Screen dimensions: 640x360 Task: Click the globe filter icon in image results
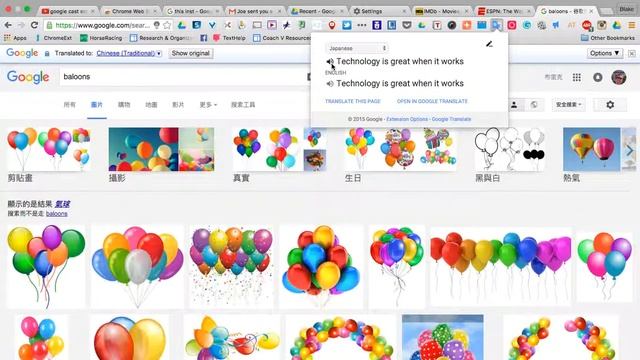[x=534, y=105]
